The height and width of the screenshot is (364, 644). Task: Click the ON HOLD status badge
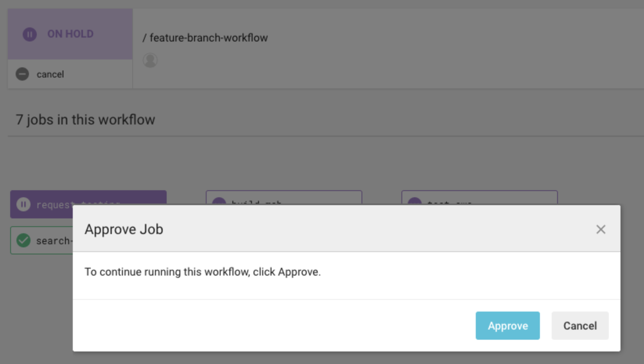pos(70,34)
